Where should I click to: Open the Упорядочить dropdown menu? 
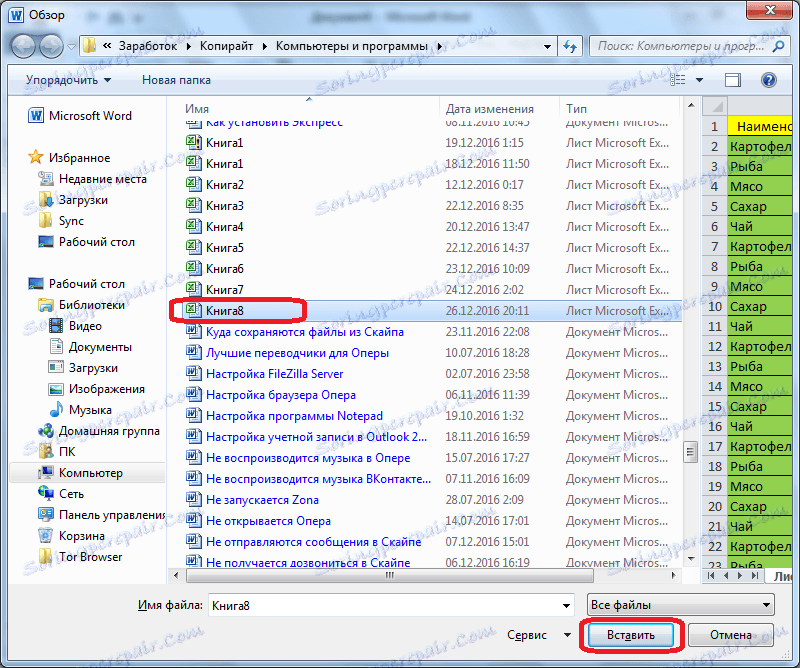coord(68,80)
